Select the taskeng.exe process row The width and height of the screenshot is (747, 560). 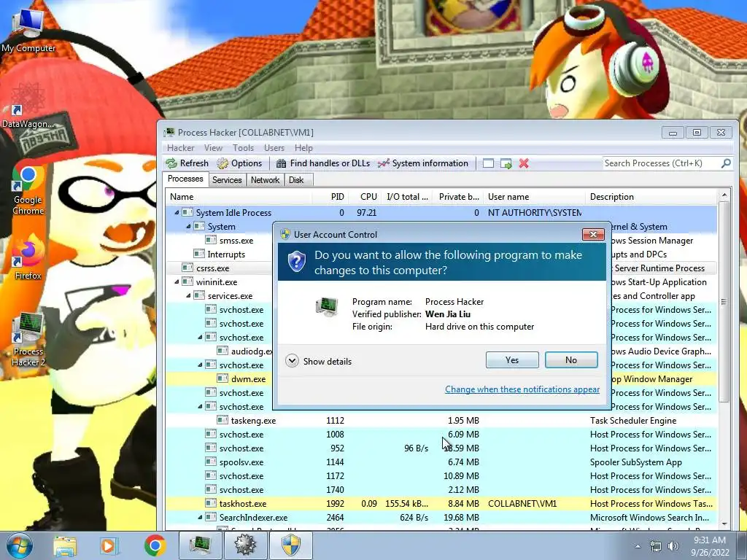pyautogui.click(x=441, y=421)
